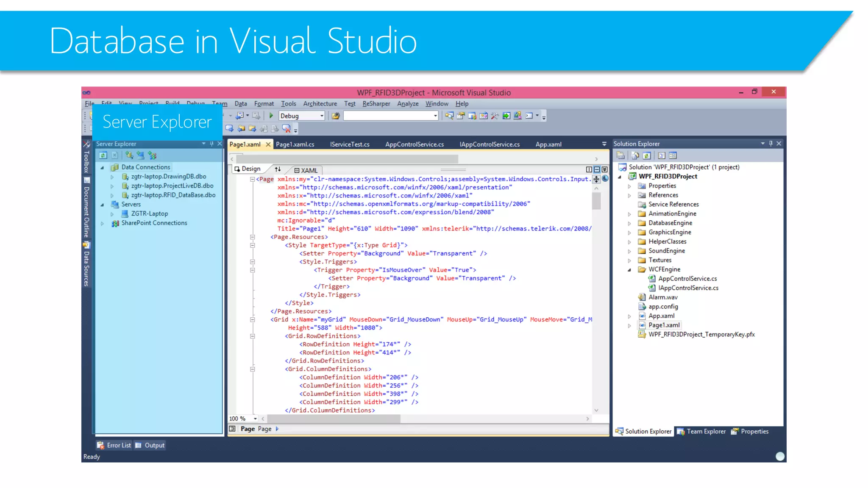Switch to Team Explorer panel tab
Viewport: 868px width, 488px height.
(701, 431)
